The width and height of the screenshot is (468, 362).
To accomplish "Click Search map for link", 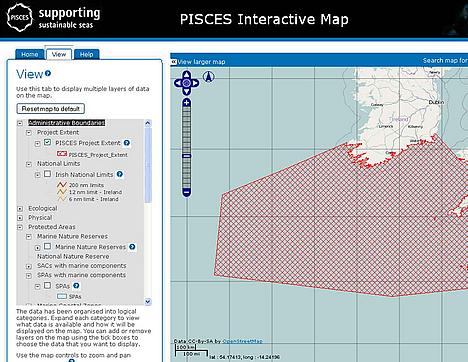I will 445,61.
